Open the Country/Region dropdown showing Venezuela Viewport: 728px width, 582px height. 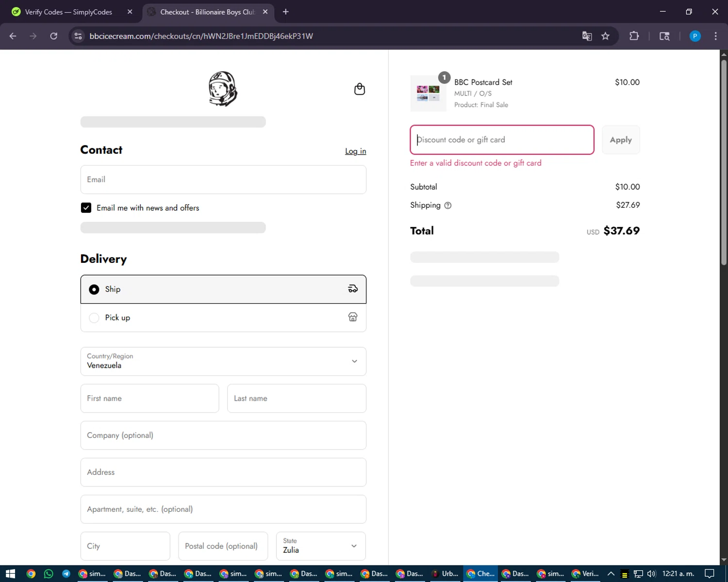coord(223,361)
